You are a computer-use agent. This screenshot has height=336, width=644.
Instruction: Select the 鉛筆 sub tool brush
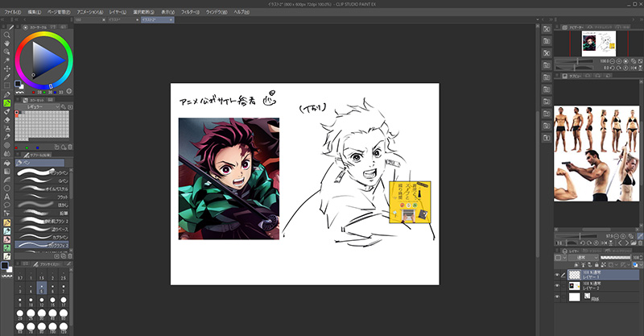point(43,213)
